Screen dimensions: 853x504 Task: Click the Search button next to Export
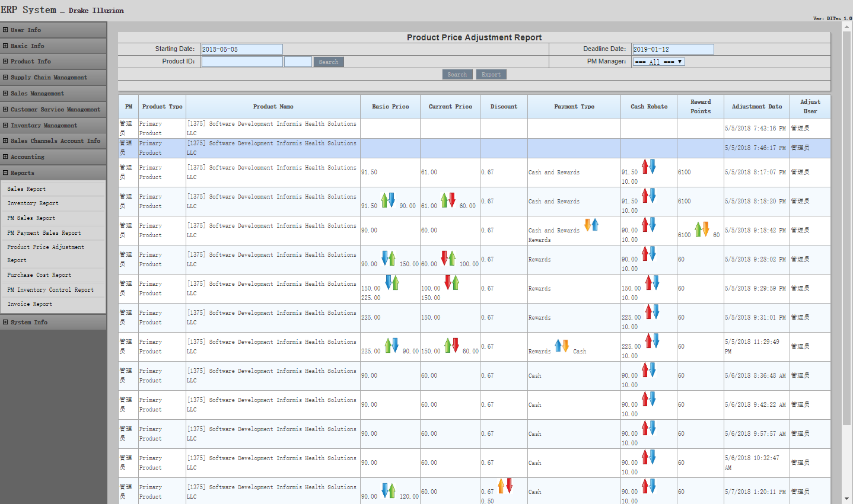tap(457, 74)
